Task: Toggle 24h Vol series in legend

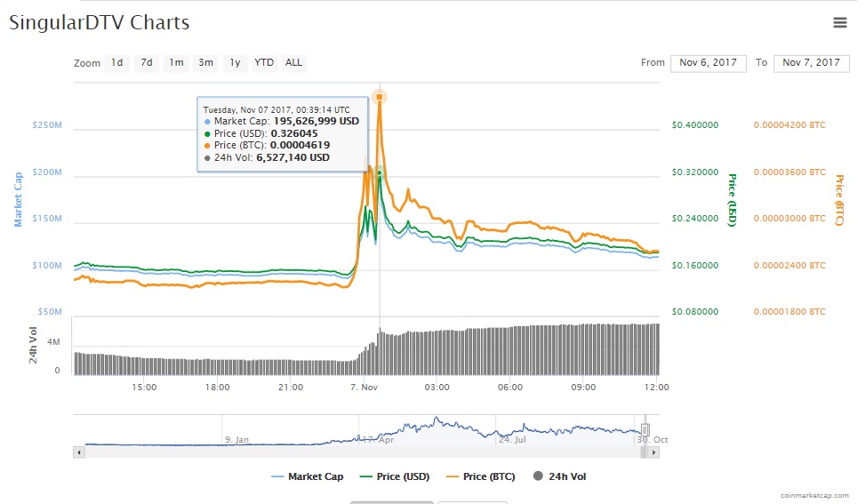Action: [x=559, y=476]
